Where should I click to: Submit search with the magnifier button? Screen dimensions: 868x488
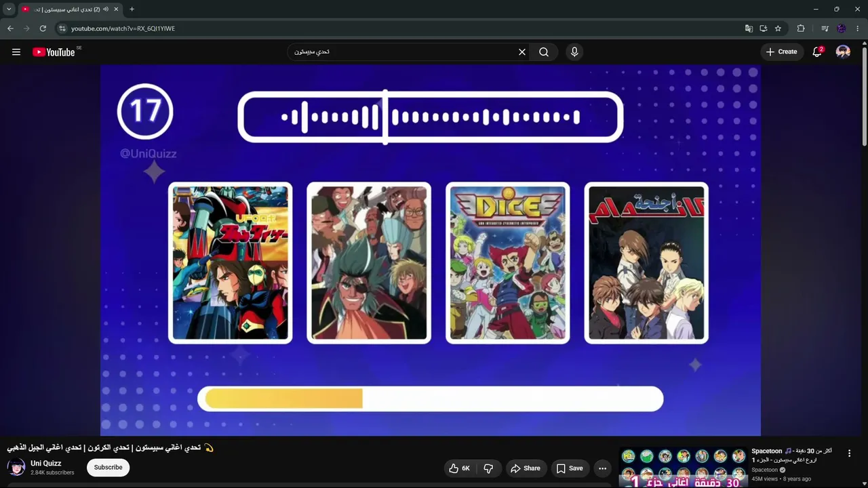click(x=544, y=52)
